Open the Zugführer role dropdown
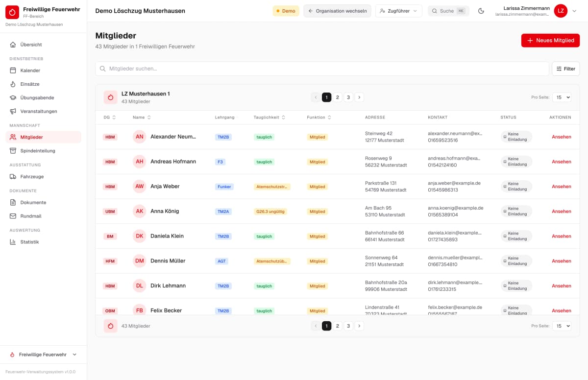 pos(398,11)
